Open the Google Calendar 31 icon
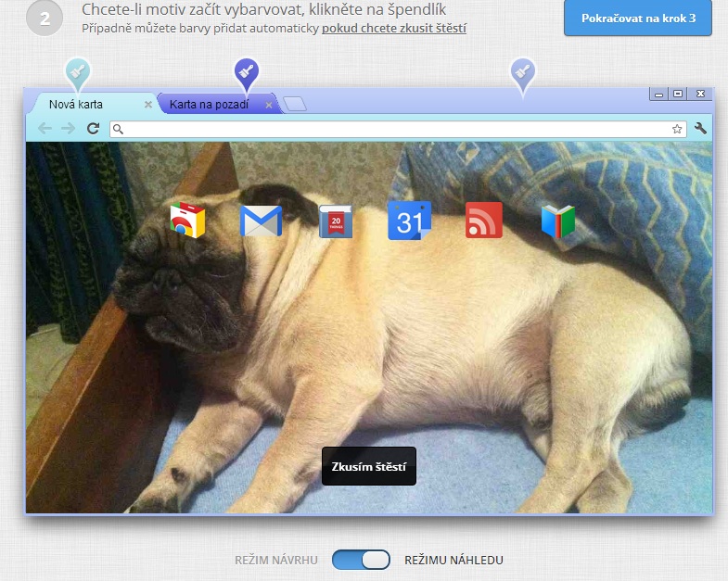The width and height of the screenshot is (728, 581). tap(410, 221)
